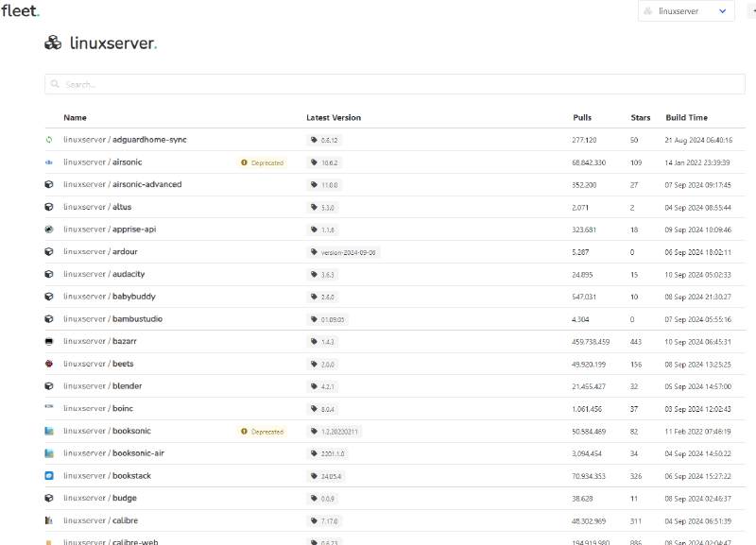Open linuxserver / ardour image
This screenshot has width=756, height=545.
click(100, 252)
